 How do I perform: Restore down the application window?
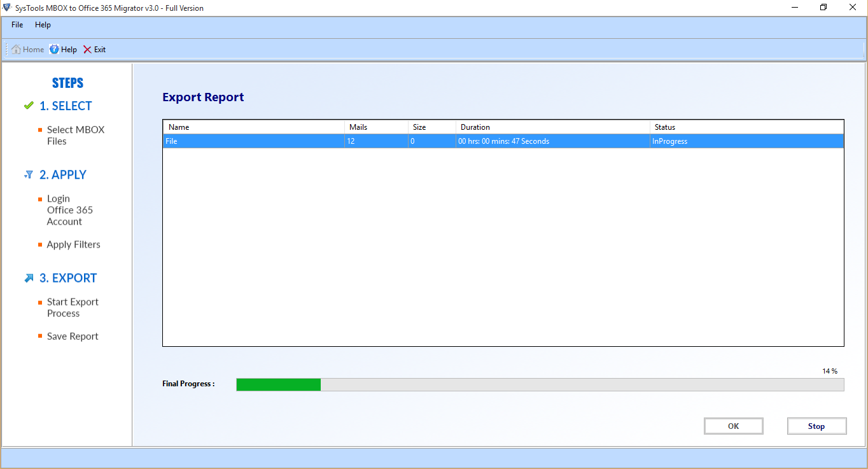click(823, 8)
